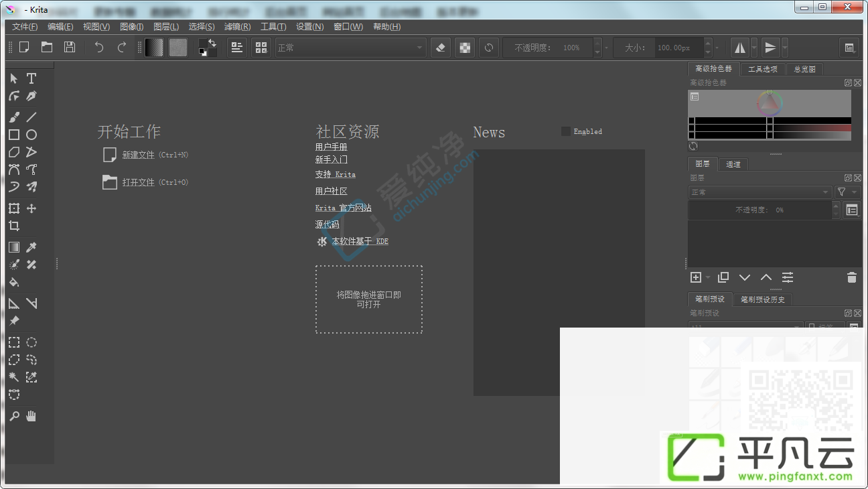Viewport: 868px width, 489px height.
Task: Select the Rectangle shape tool
Action: coord(14,135)
